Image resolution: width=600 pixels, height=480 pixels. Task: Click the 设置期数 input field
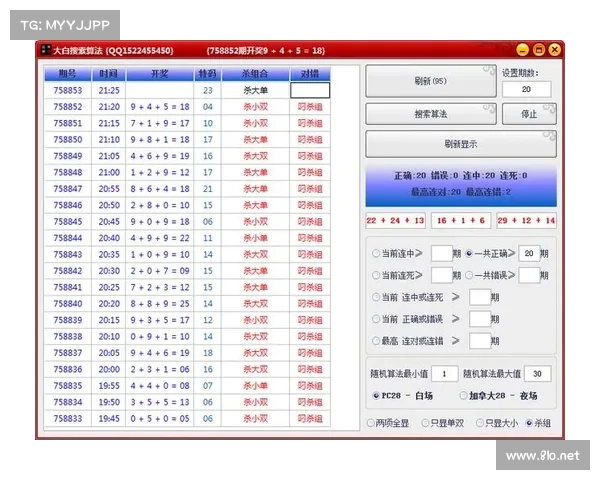[527, 89]
